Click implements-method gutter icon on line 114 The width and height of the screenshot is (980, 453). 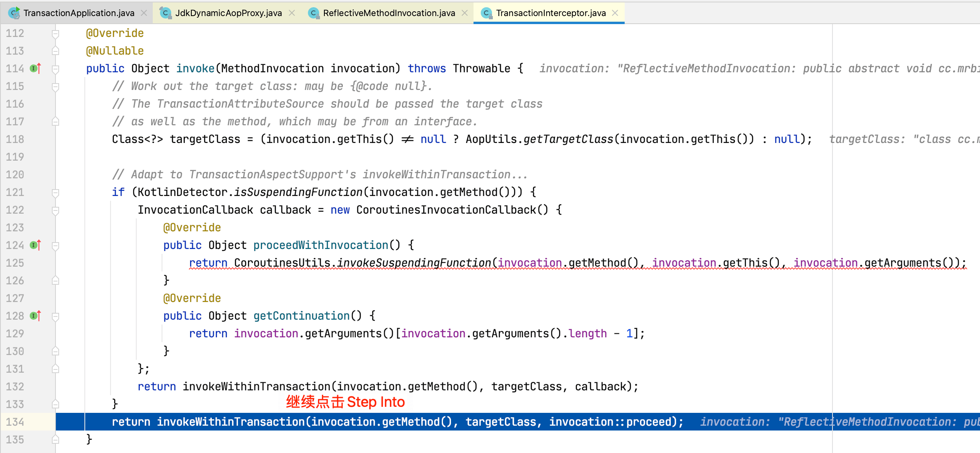click(35, 69)
